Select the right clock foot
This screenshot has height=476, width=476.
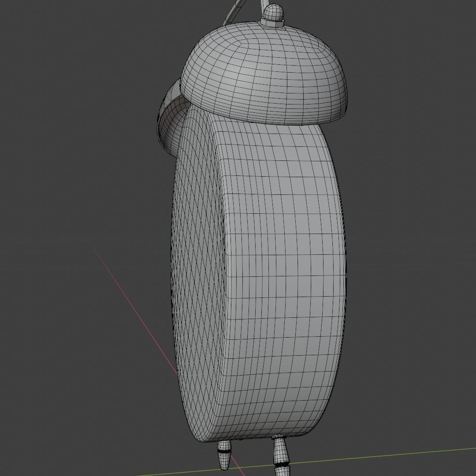pos(280,455)
